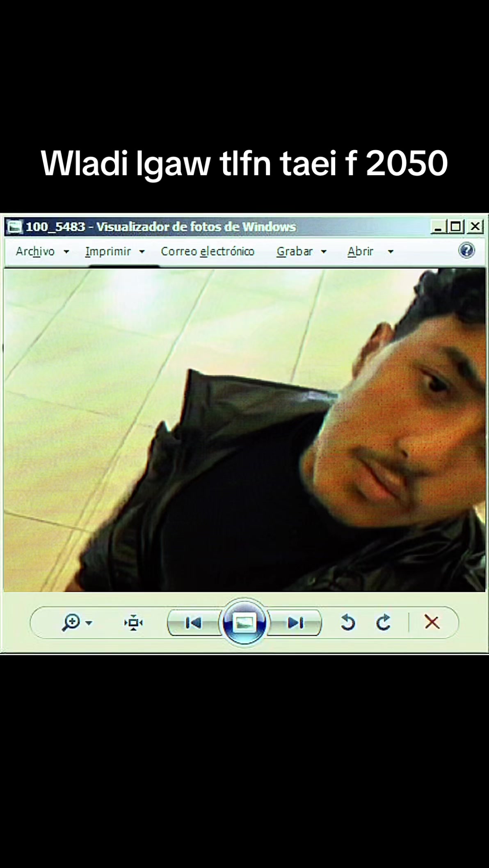Viewport: 489px width, 868px height.
Task: Click the photo viewer title bar icon
Action: coord(15,226)
